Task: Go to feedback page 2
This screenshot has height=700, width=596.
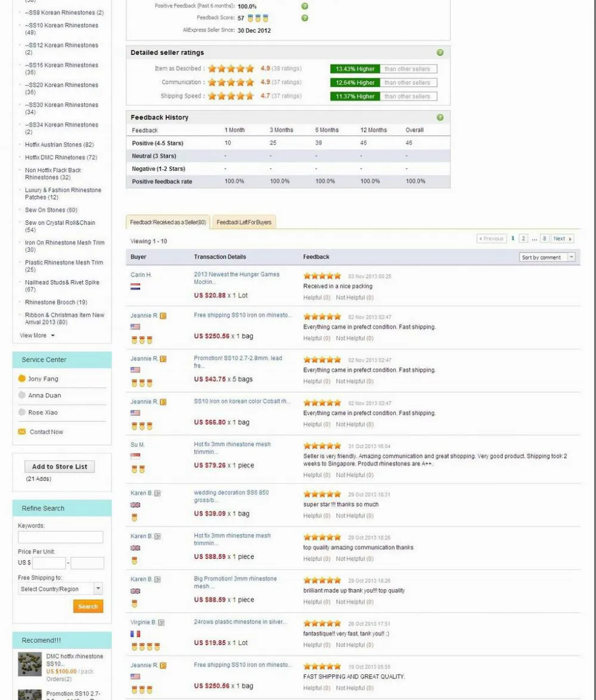Action: coord(524,238)
